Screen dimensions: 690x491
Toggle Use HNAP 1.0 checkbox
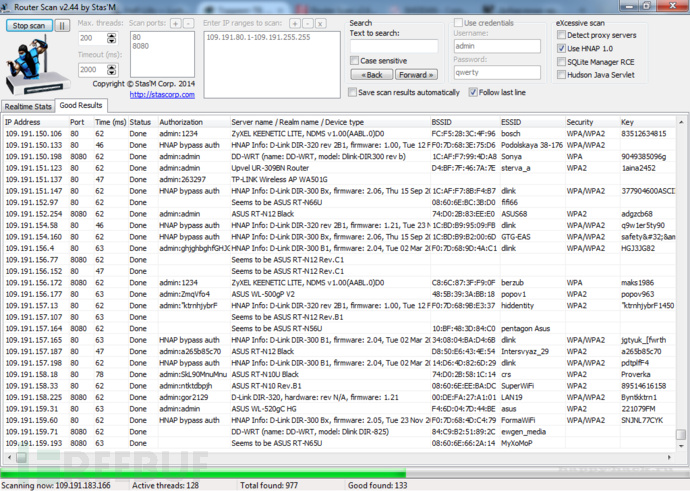pos(562,48)
